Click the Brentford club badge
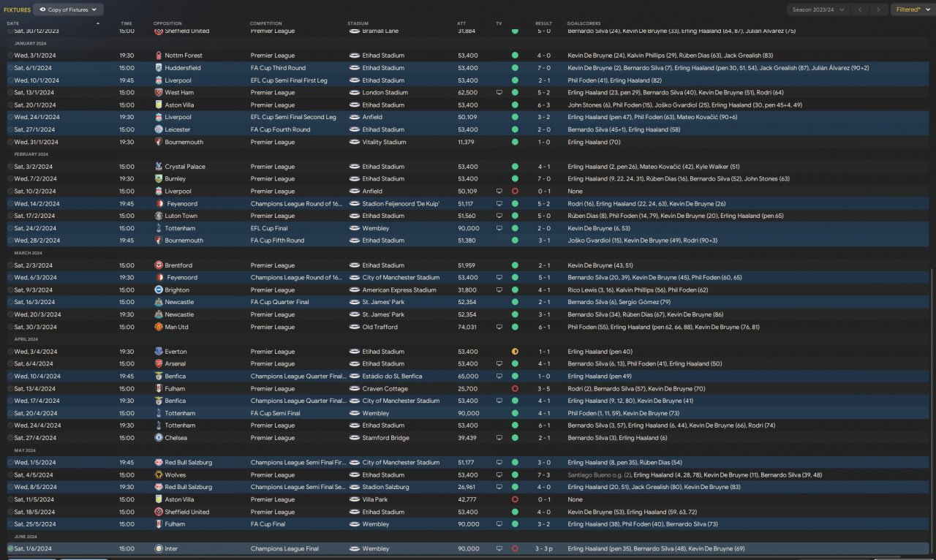Screen dimensions: 936x560 159,265
